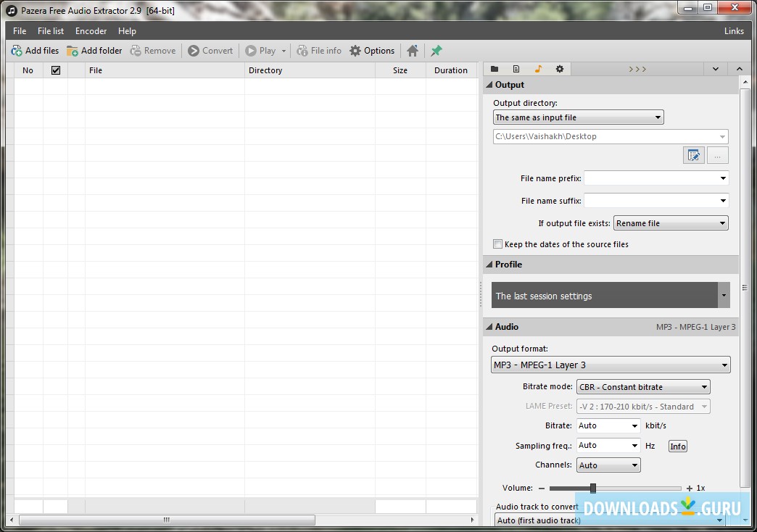Open Audio track to convert dropdown
Viewport: 757px width, 532px height.
pyautogui.click(x=611, y=520)
